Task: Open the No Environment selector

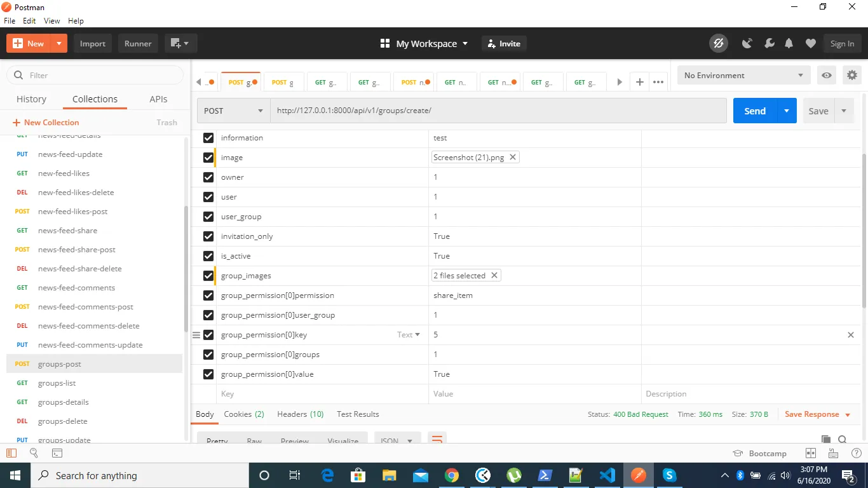Action: (744, 75)
